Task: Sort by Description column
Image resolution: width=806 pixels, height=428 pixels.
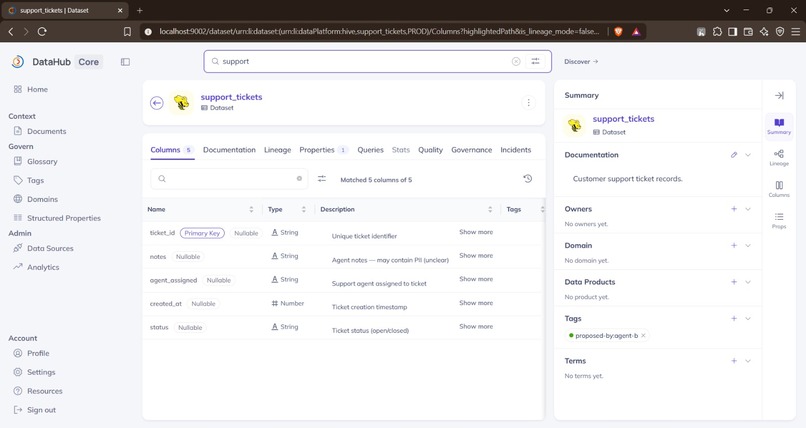Action: tap(490, 210)
